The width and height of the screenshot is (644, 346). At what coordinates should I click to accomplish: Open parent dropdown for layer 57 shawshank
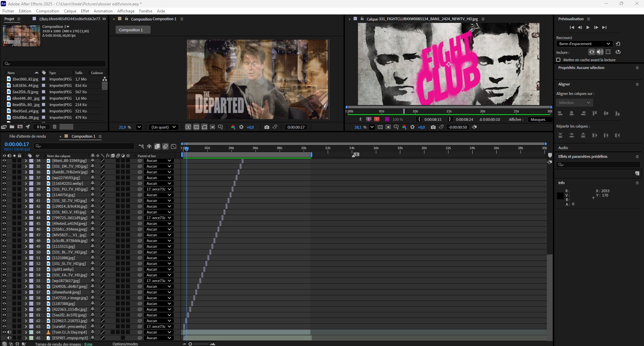click(159, 292)
